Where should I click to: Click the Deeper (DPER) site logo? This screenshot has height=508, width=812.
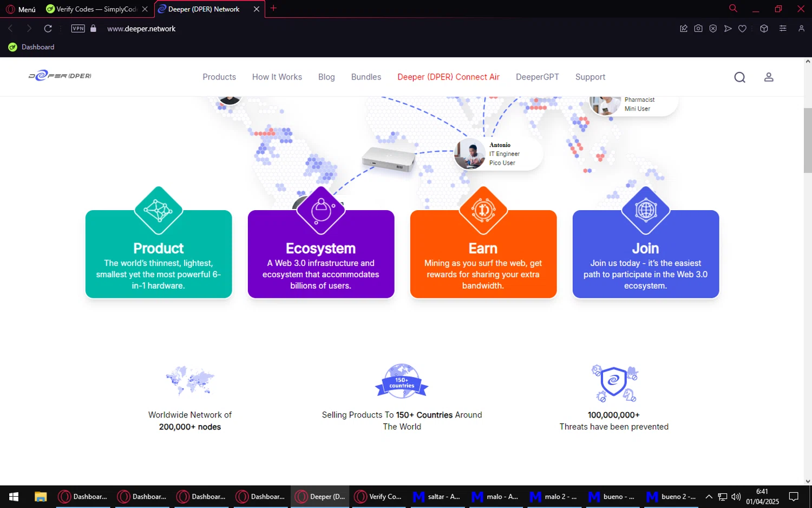point(60,76)
